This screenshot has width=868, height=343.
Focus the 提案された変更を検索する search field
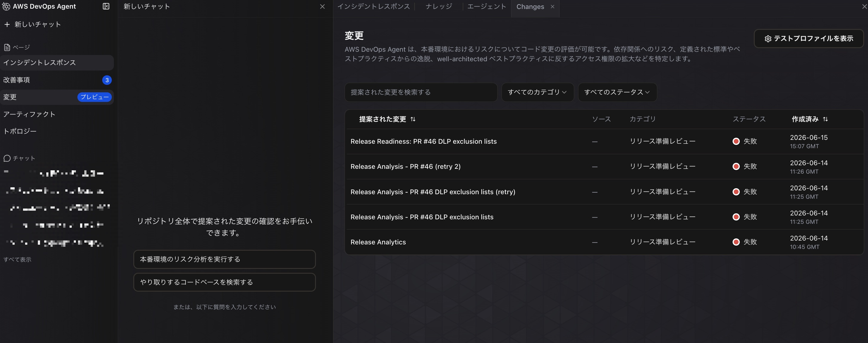pos(421,92)
